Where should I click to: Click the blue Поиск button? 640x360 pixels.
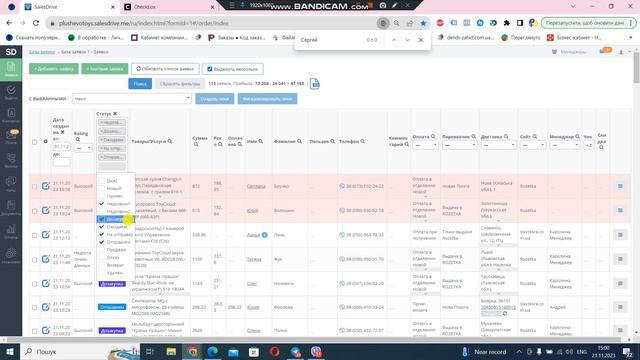coord(140,84)
